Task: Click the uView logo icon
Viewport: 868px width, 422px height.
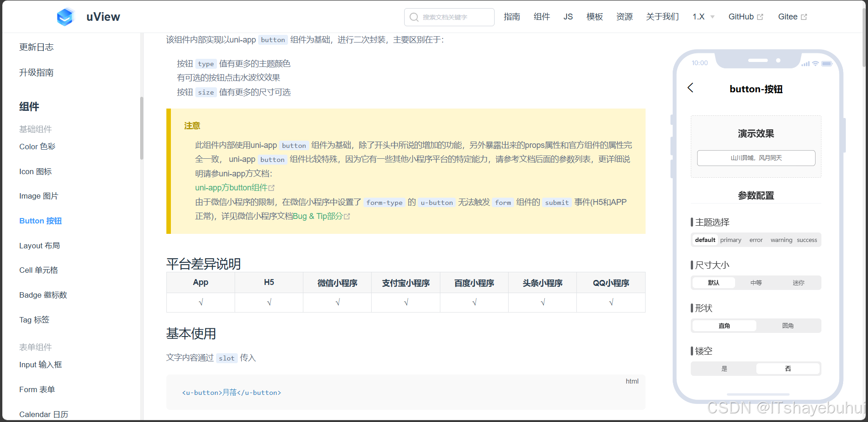Action: (x=65, y=17)
